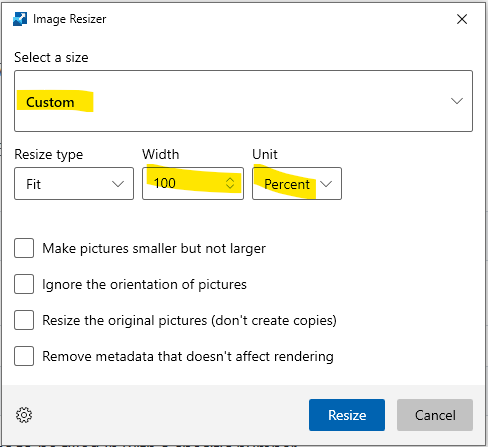Click the Width stepper arrows
Screen dimensions: 488x447
[230, 183]
